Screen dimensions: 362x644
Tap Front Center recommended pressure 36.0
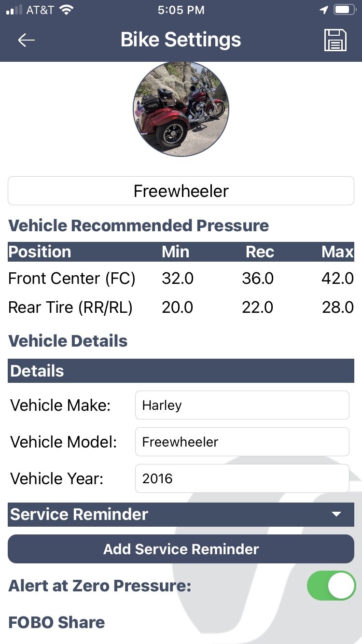258,279
